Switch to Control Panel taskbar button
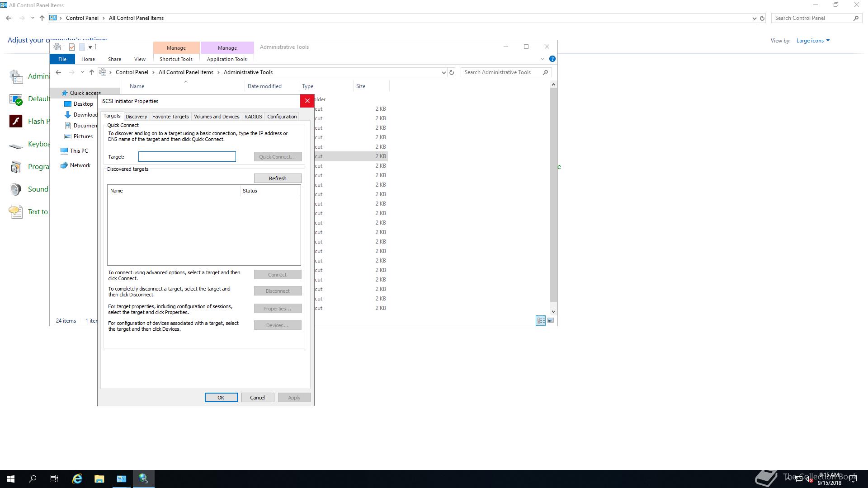 122,479
